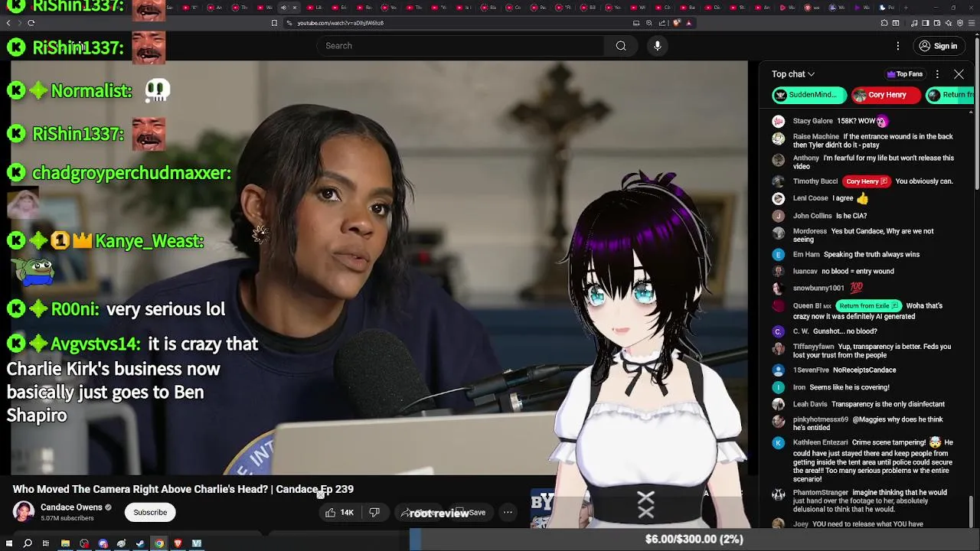
Task: Open the Brave Wallet icon
Action: click(936, 23)
